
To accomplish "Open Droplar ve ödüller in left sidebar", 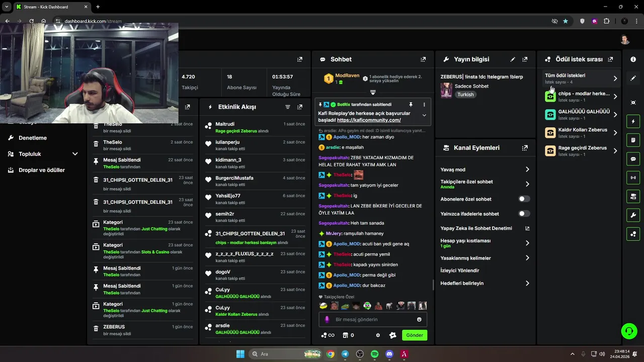I will (43, 170).
